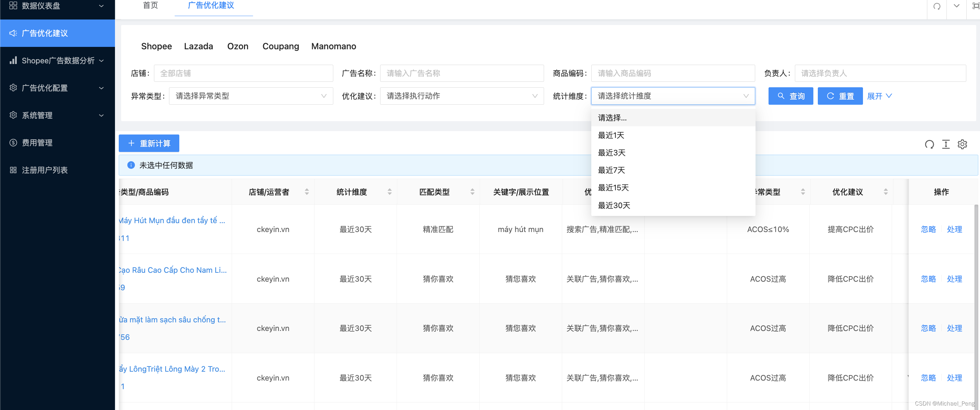Sort by 匹配类型 column arrows
This screenshot has width=980, height=410.
(472, 192)
